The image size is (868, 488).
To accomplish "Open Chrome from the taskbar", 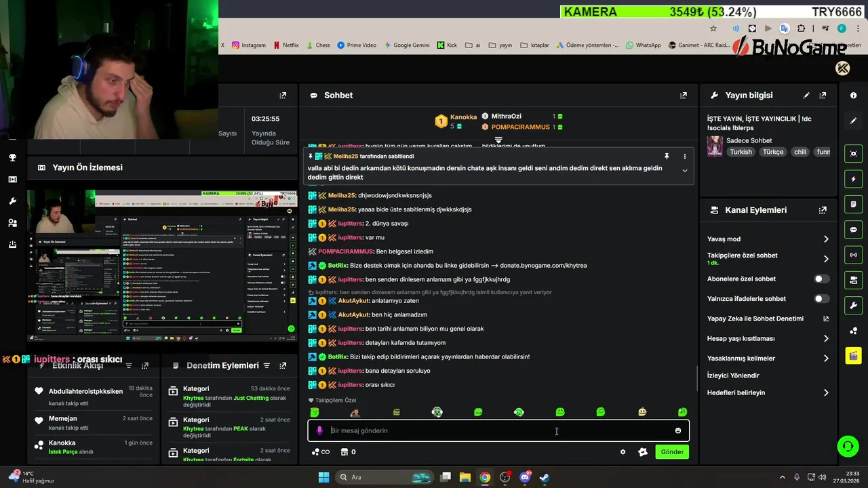I will (485, 477).
